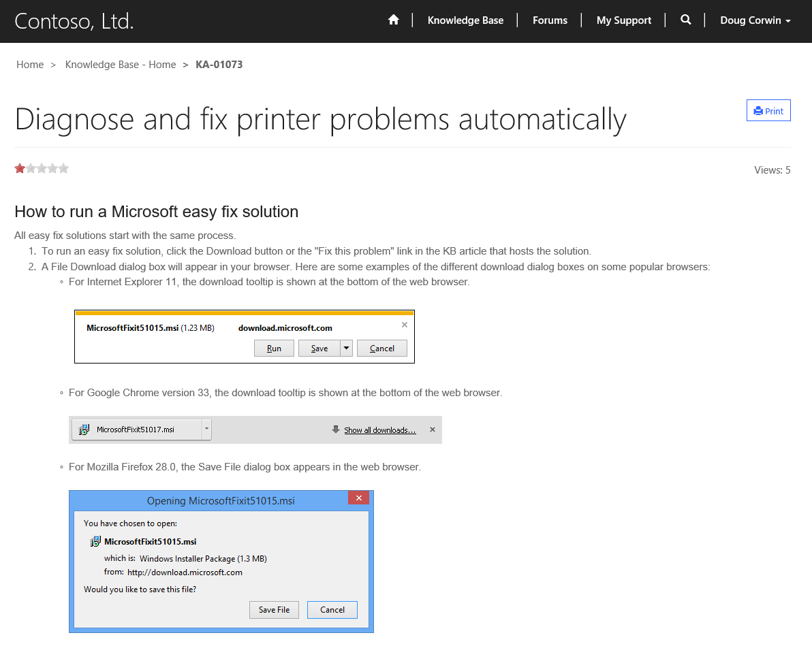The width and height of the screenshot is (812, 646).
Task: Click the article title heading
Action: pos(321,120)
